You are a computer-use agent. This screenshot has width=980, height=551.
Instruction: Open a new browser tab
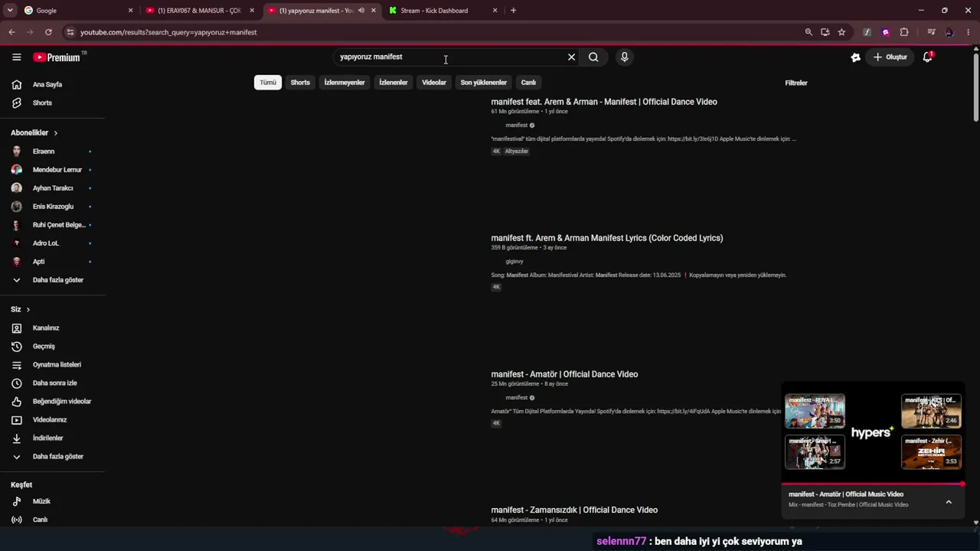513,11
